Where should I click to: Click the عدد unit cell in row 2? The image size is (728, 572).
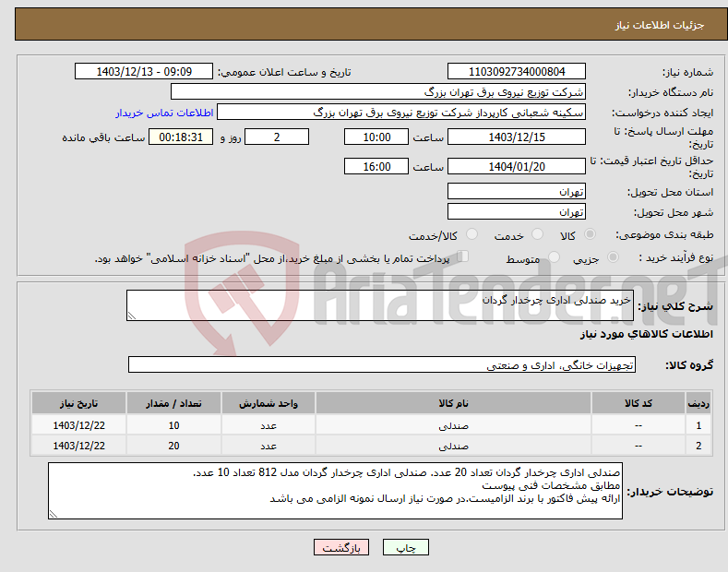(x=269, y=446)
